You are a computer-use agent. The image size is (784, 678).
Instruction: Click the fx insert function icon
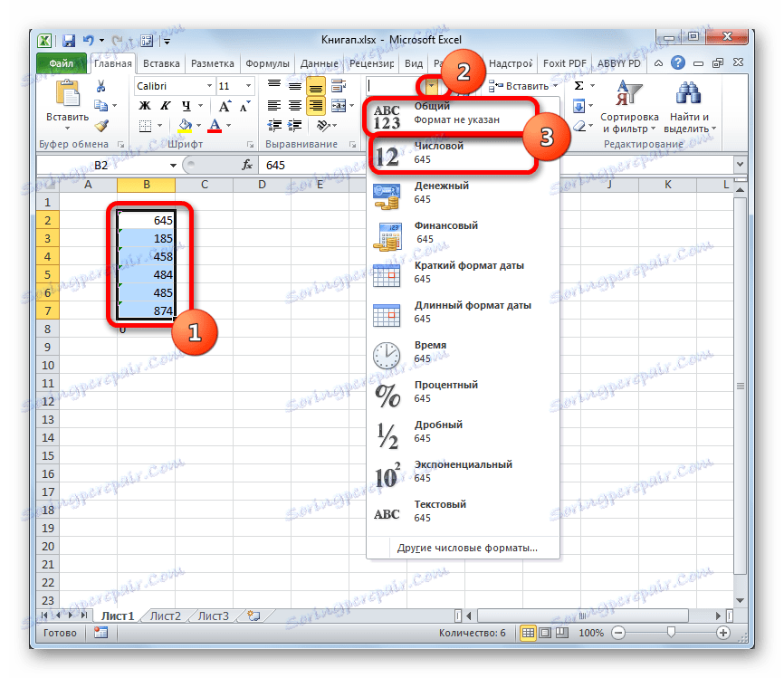click(x=247, y=165)
